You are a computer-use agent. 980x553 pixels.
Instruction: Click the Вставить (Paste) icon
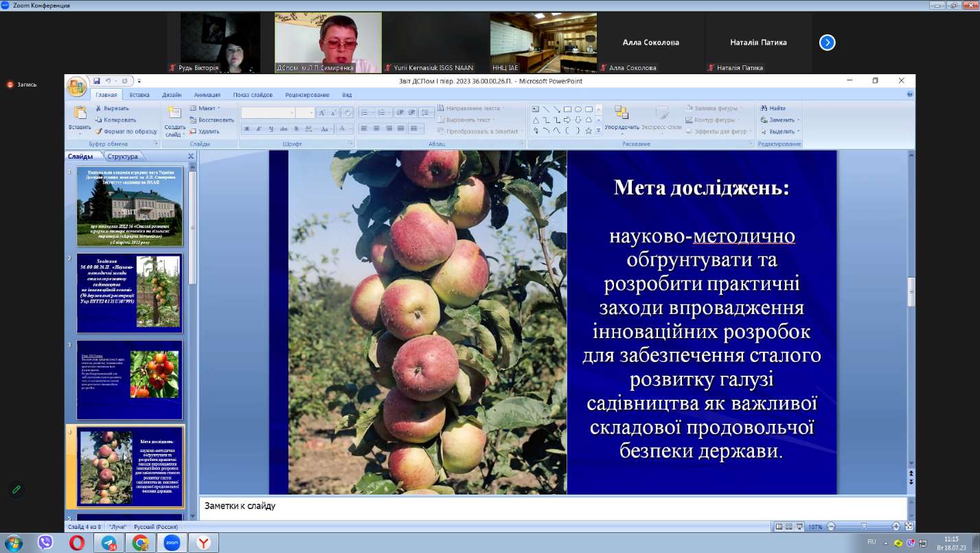[80, 118]
